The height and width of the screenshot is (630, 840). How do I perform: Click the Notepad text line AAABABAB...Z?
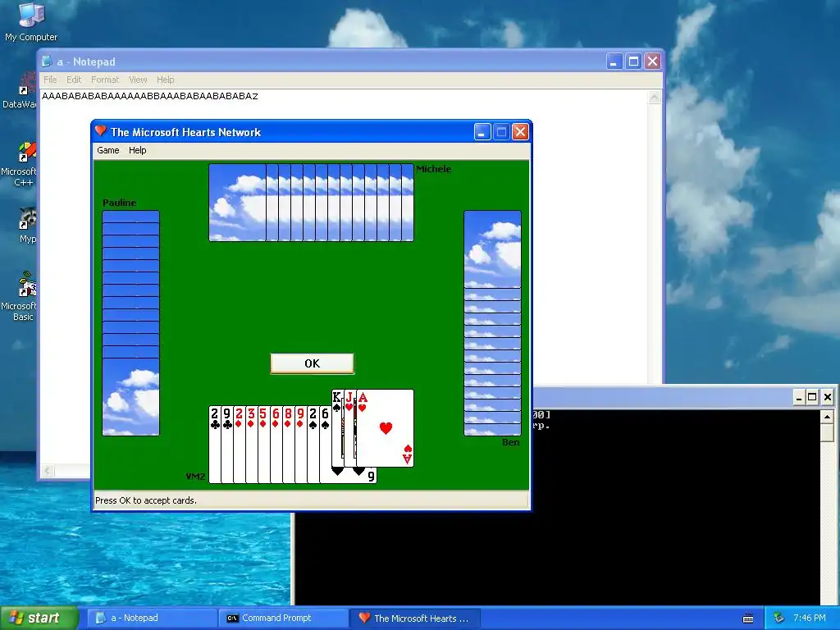click(x=150, y=97)
